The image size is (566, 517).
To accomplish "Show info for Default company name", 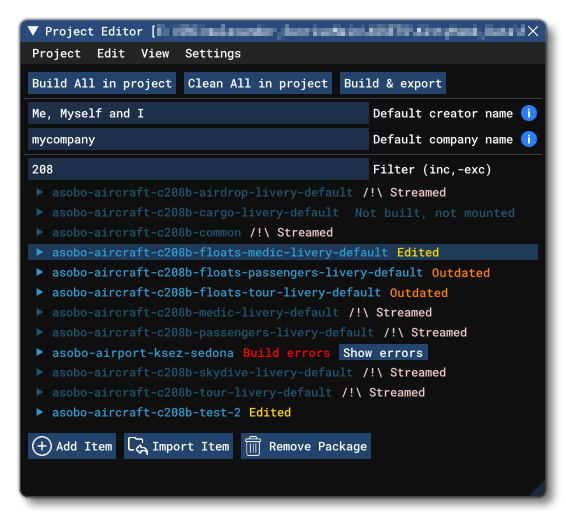I will pos(529,139).
